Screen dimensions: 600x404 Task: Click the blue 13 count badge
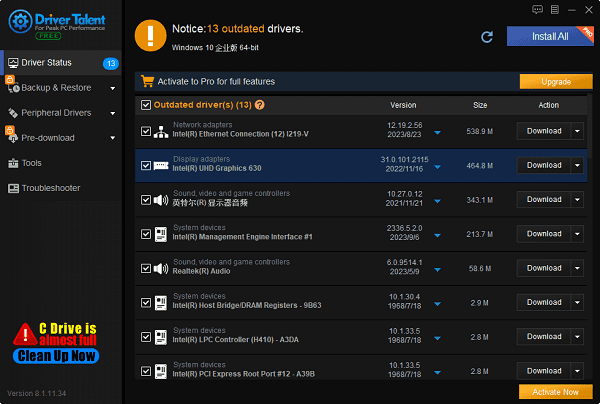111,63
